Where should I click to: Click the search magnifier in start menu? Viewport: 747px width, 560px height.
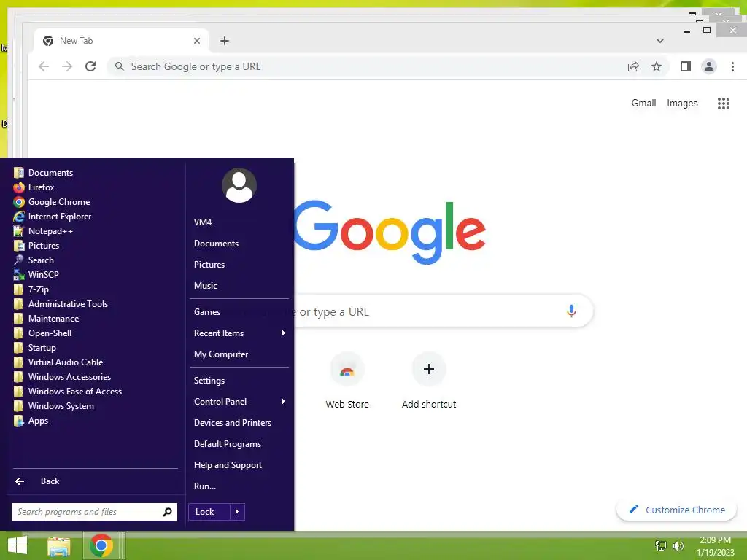[167, 512]
